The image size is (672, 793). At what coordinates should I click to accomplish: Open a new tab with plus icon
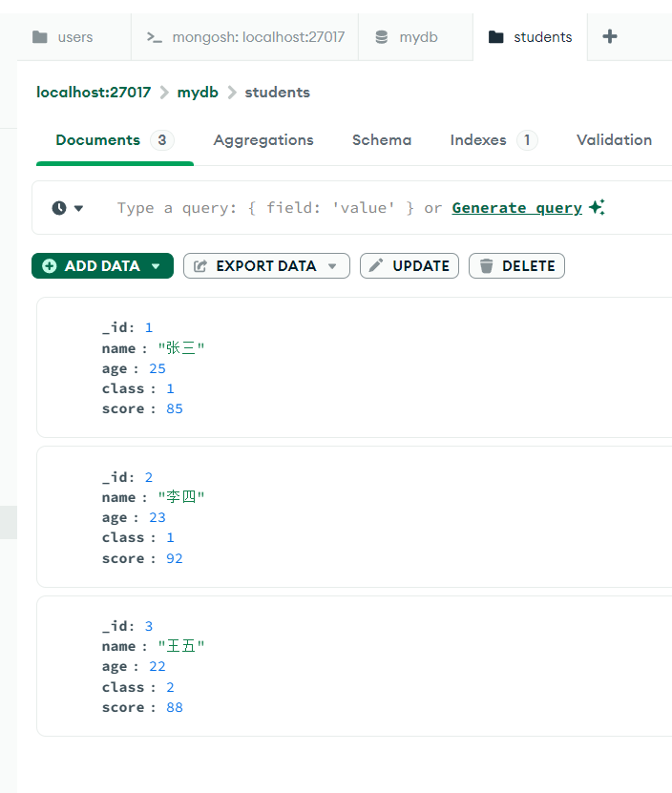610,36
